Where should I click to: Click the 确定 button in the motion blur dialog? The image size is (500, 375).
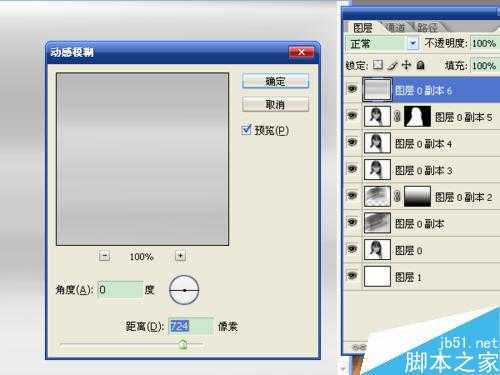tap(275, 81)
